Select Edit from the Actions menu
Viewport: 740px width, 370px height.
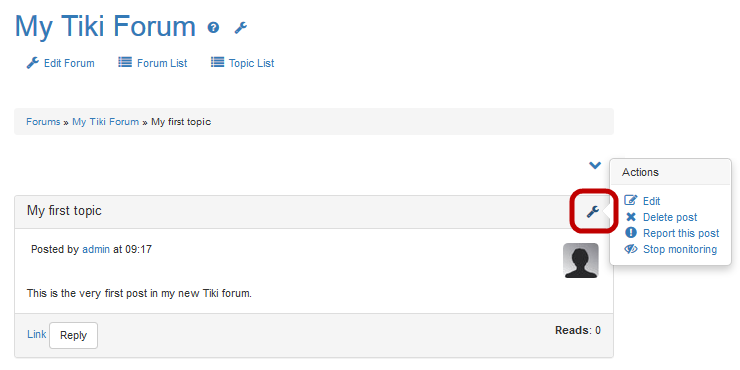click(x=651, y=201)
